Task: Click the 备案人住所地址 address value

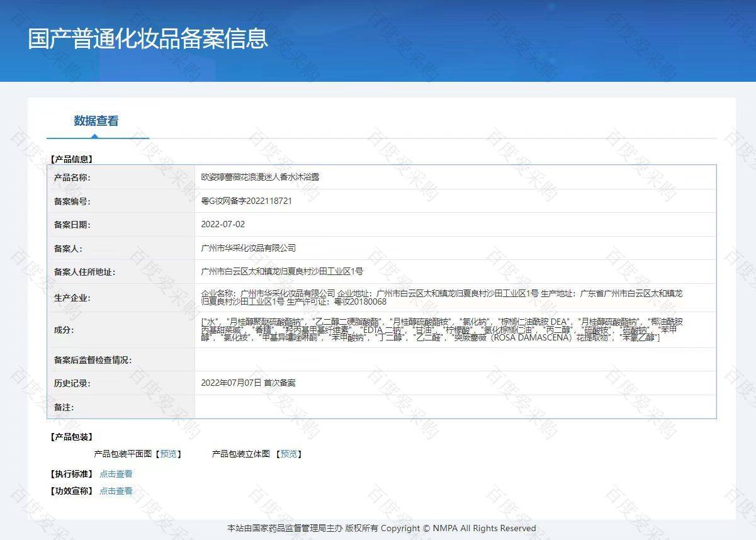Action: pos(281,272)
